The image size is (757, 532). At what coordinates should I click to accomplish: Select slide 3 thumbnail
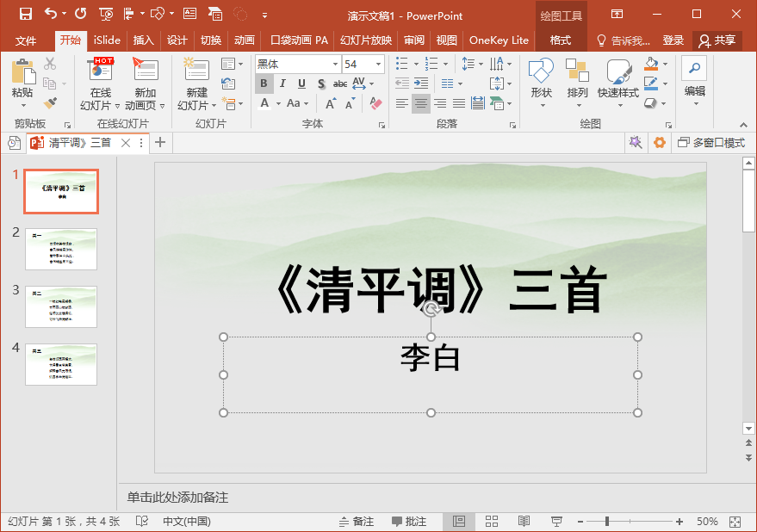(x=61, y=306)
